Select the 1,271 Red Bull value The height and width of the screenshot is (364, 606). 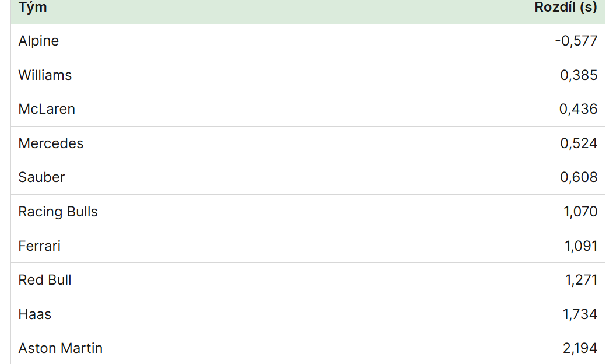(x=582, y=280)
